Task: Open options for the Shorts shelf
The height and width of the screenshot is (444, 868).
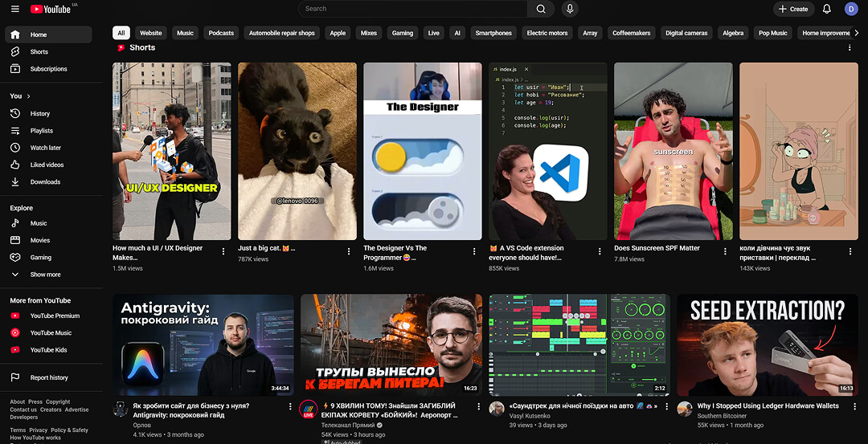Action: 850,47
